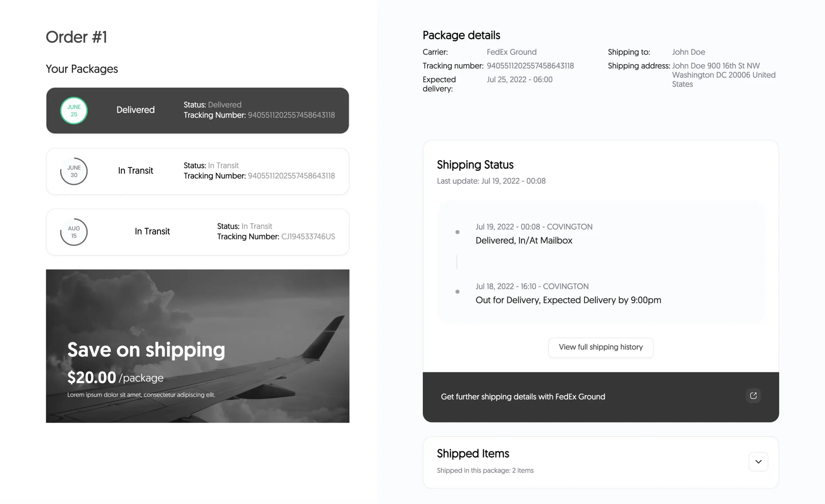
Task: Open the Shipped Items section header
Action: 473,453
